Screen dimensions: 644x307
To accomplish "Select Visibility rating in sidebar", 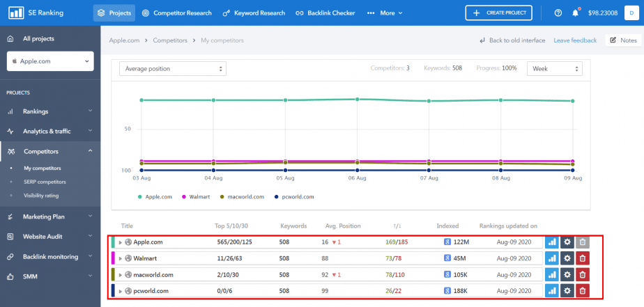I will pos(41,196).
